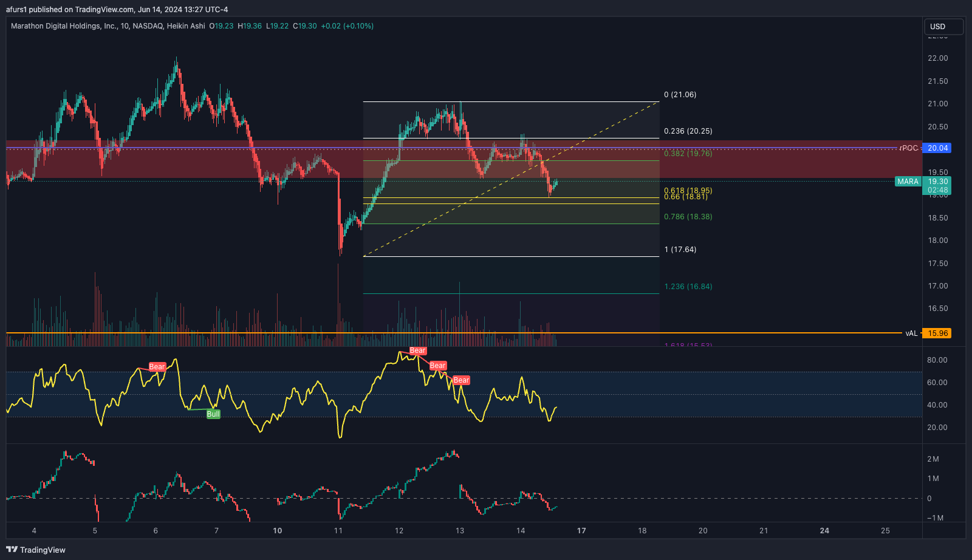This screenshot has height=560, width=972.
Task: Click the change value +0.02 (+0.10%)
Action: [347, 26]
